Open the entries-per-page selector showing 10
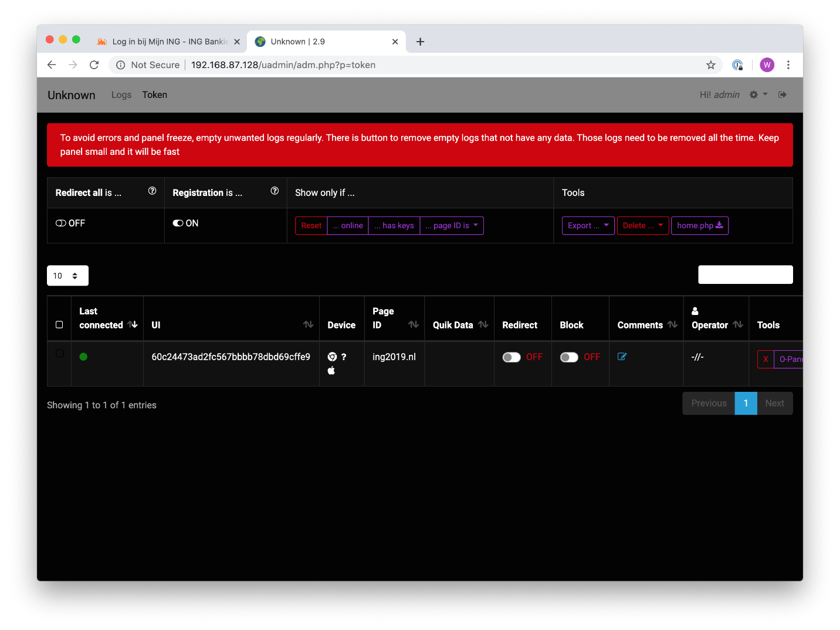The width and height of the screenshot is (840, 630). pyautogui.click(x=67, y=276)
